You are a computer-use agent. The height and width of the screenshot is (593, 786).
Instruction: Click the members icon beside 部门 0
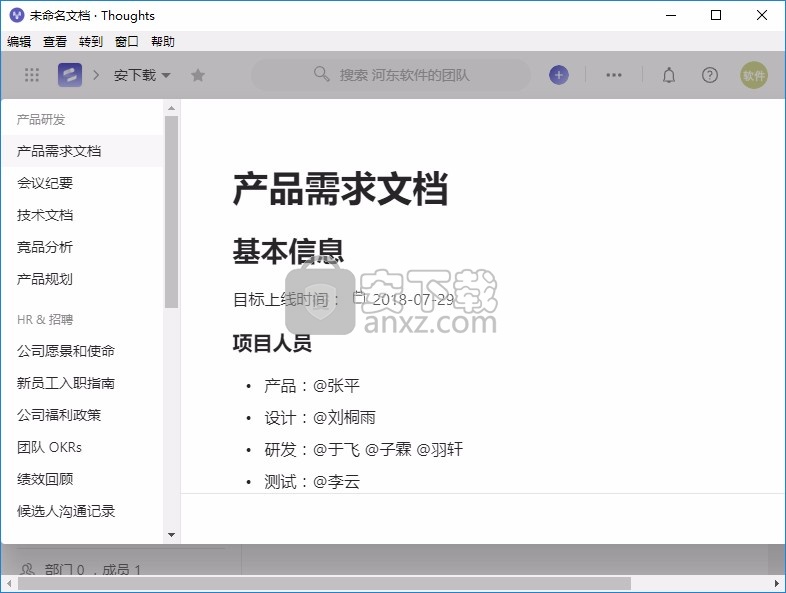tap(28, 569)
